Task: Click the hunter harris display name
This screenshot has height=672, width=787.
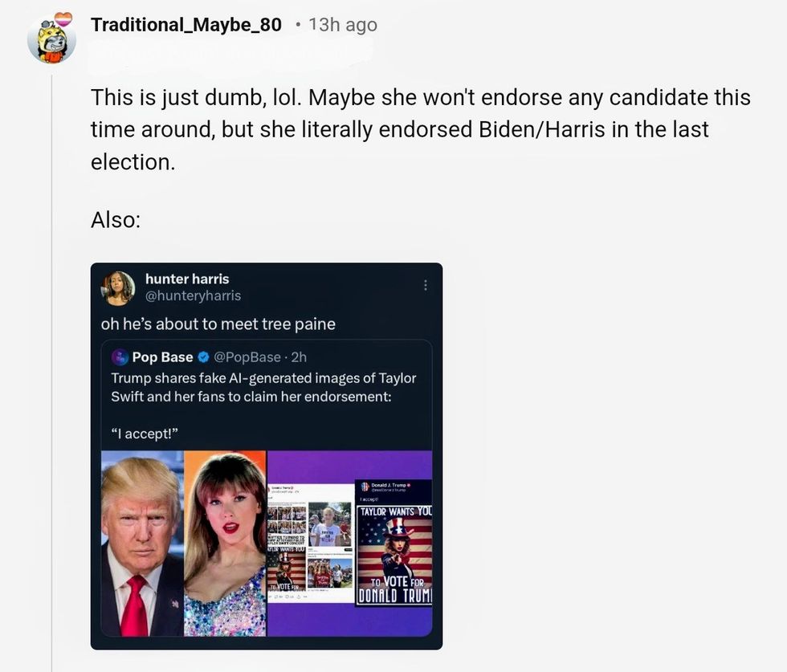Action: pyautogui.click(x=187, y=279)
